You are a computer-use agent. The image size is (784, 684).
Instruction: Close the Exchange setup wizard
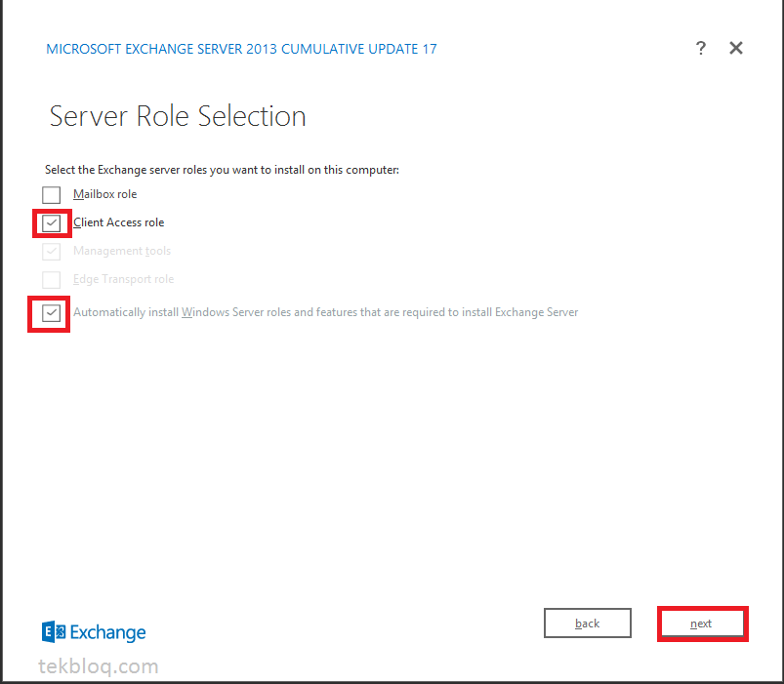pos(736,48)
